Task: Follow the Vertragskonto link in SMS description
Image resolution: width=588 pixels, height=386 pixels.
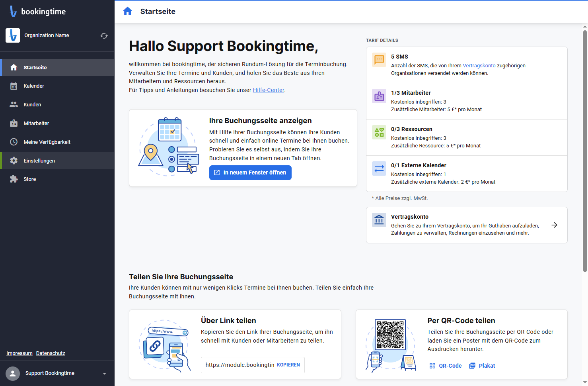Action: (479, 66)
